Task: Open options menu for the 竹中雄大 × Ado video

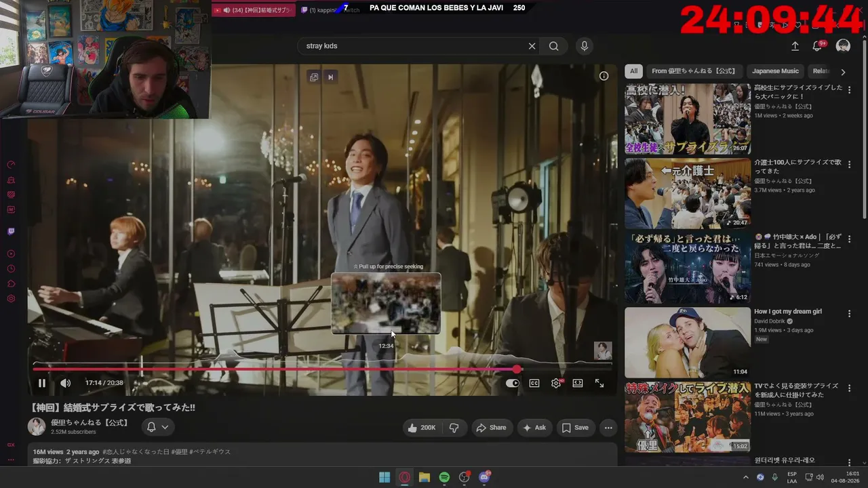Action: click(849, 239)
